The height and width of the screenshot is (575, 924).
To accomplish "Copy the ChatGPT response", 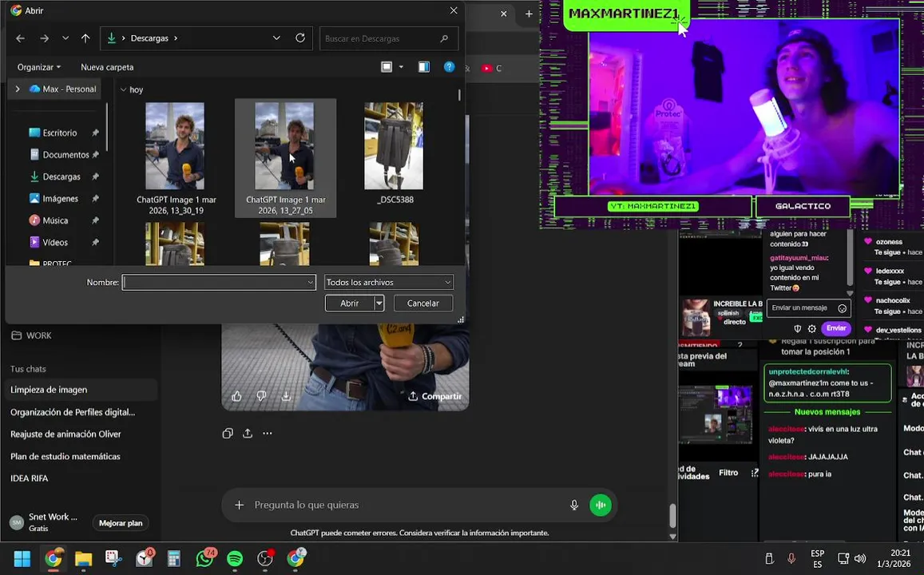I will [228, 433].
